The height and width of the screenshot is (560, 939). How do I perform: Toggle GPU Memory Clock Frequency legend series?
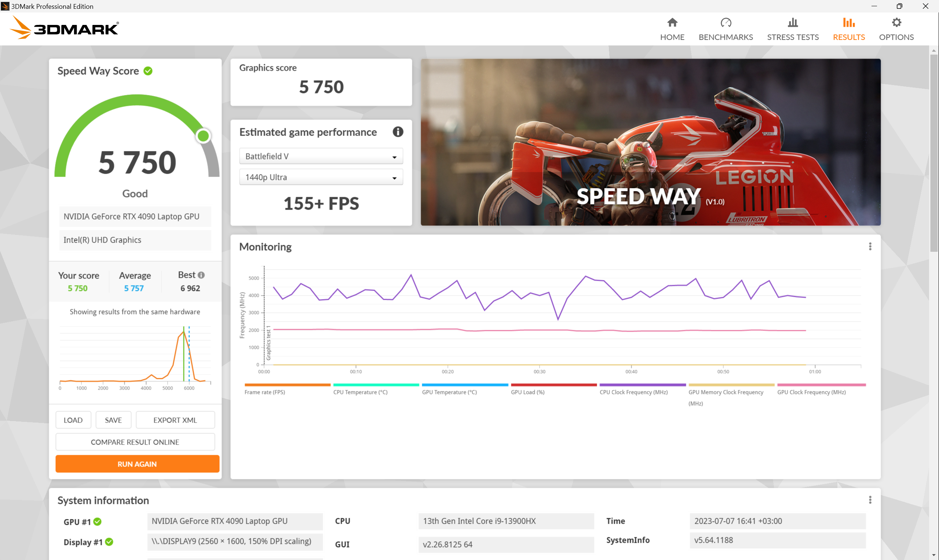pyautogui.click(x=731, y=395)
